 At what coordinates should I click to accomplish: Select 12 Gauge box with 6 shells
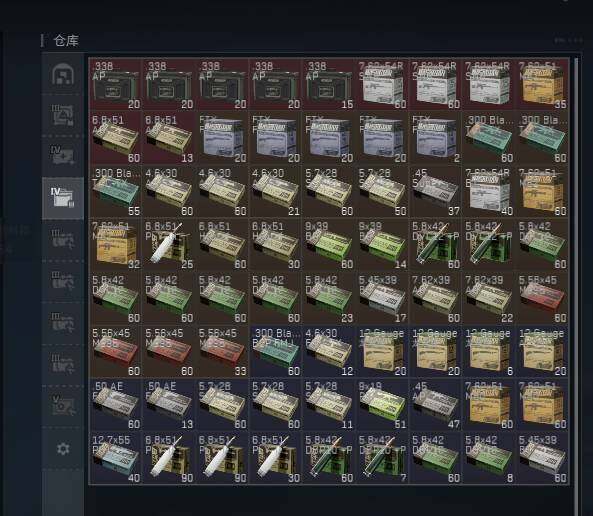tap(488, 351)
